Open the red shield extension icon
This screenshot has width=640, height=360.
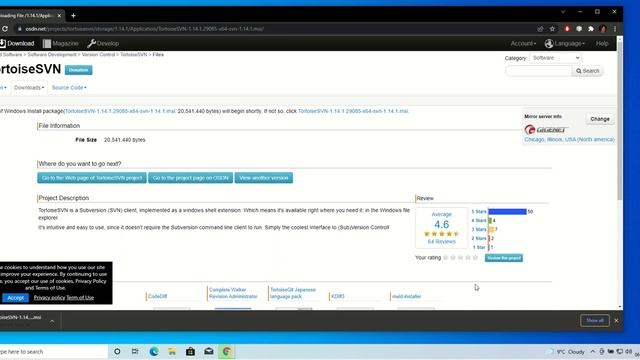point(567,29)
